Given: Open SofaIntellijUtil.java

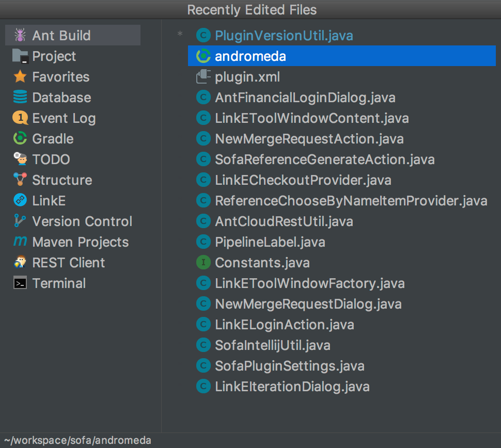Looking at the screenshot, I should [342, 345].
